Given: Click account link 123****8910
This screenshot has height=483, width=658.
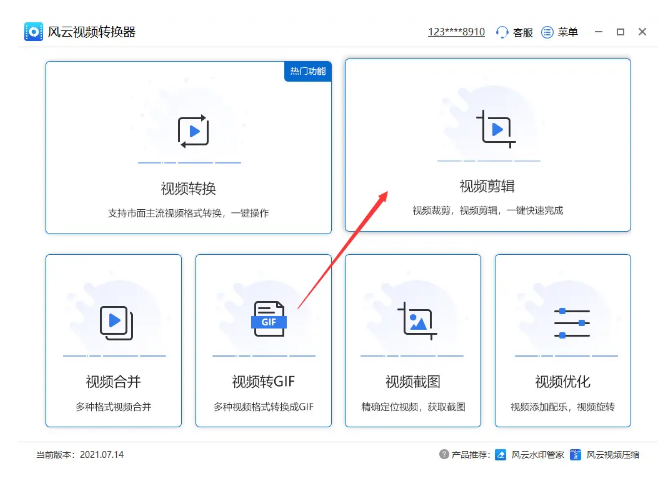Looking at the screenshot, I should pyautogui.click(x=456, y=32).
